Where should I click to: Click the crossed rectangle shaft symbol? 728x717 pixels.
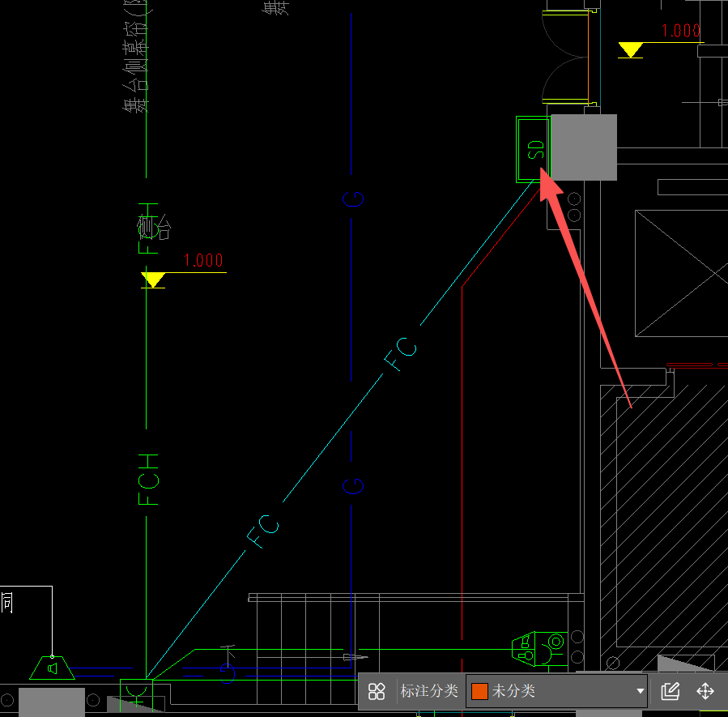[x=682, y=274]
